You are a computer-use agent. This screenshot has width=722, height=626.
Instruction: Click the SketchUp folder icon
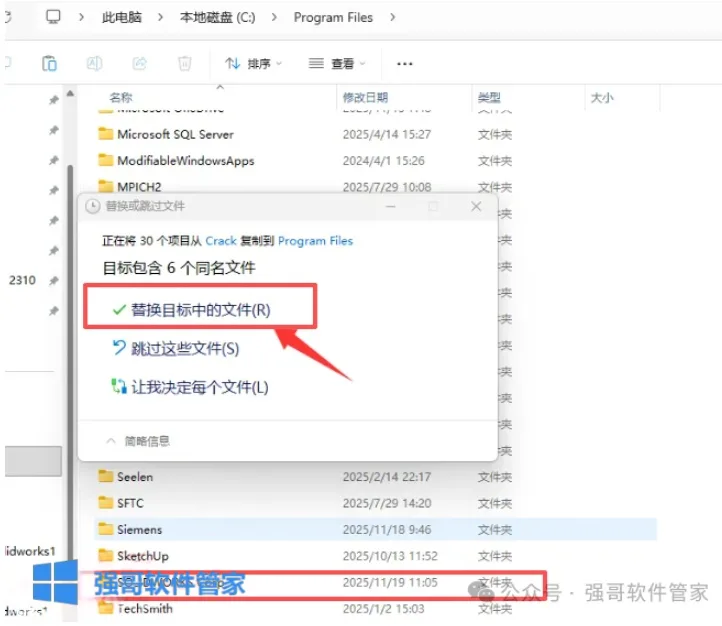coord(105,555)
